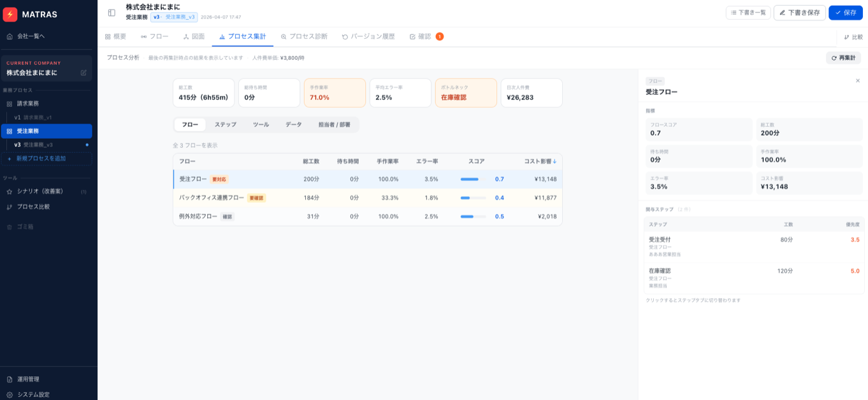This screenshot has width=868, height=400.
Task: Click the MATRAS lightning logo
Action: point(10,14)
